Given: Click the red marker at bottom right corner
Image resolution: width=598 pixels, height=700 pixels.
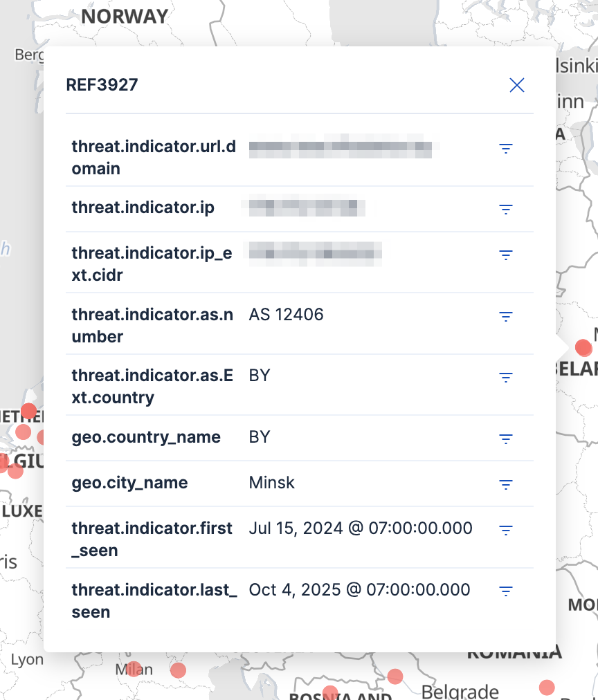Looking at the screenshot, I should click(547, 687).
